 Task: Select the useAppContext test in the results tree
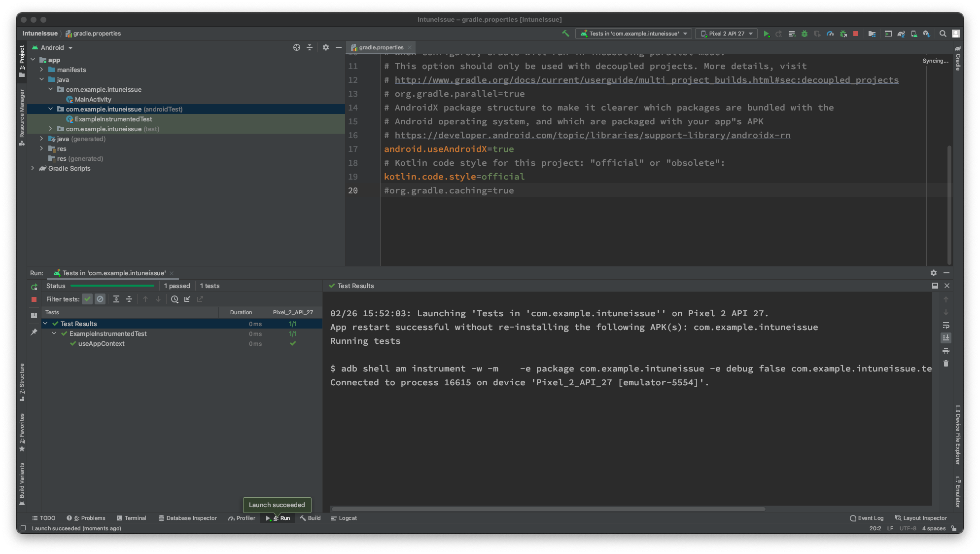tap(101, 344)
